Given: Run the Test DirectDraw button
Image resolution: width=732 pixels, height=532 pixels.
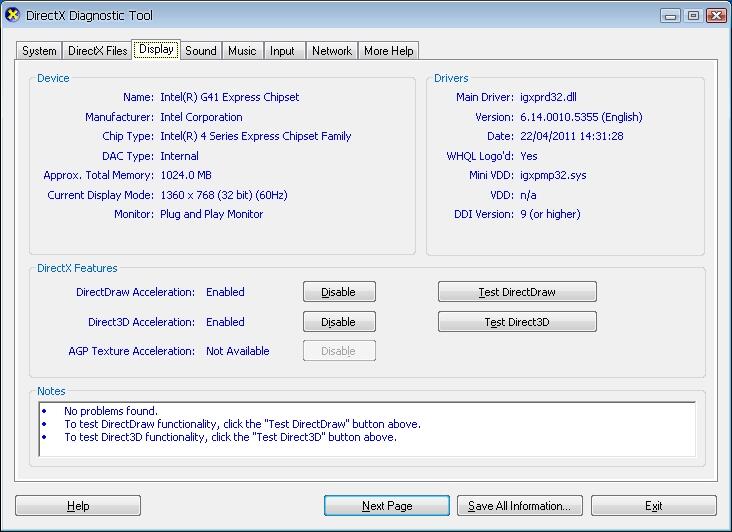Looking at the screenshot, I should (x=517, y=292).
